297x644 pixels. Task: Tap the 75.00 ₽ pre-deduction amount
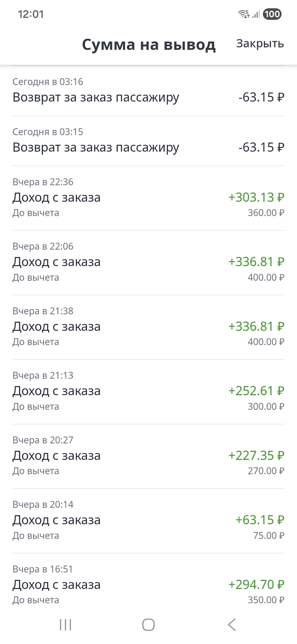pos(269,535)
